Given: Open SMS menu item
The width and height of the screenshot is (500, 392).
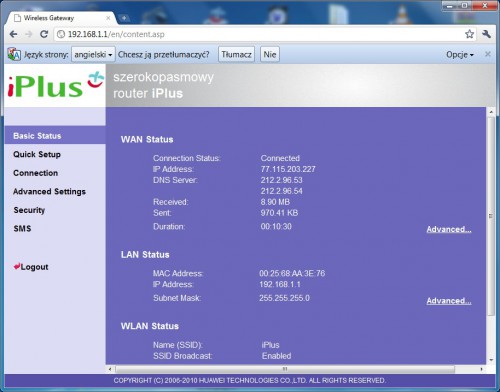Looking at the screenshot, I should [22, 229].
